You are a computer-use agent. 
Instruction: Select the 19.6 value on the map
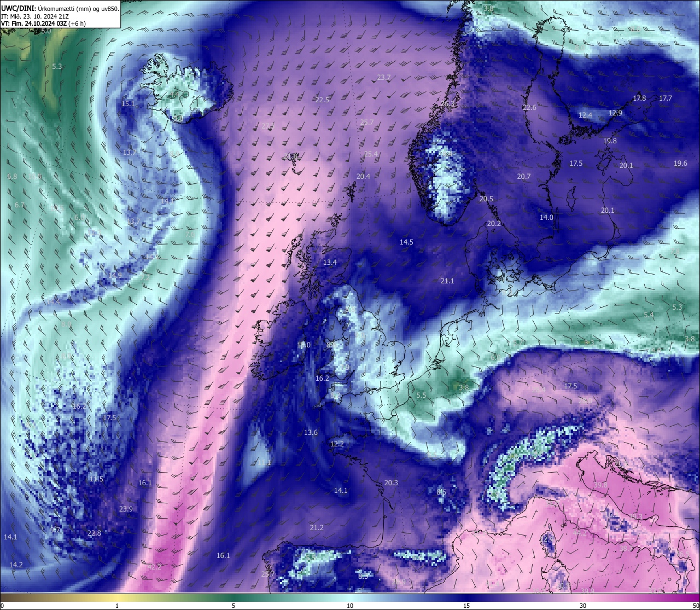coord(680,163)
